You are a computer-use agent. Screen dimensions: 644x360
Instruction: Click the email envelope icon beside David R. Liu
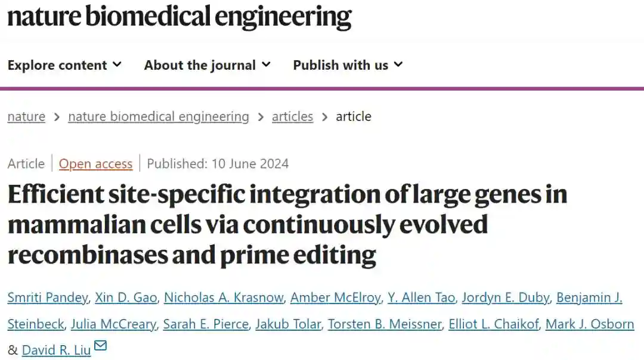point(100,345)
